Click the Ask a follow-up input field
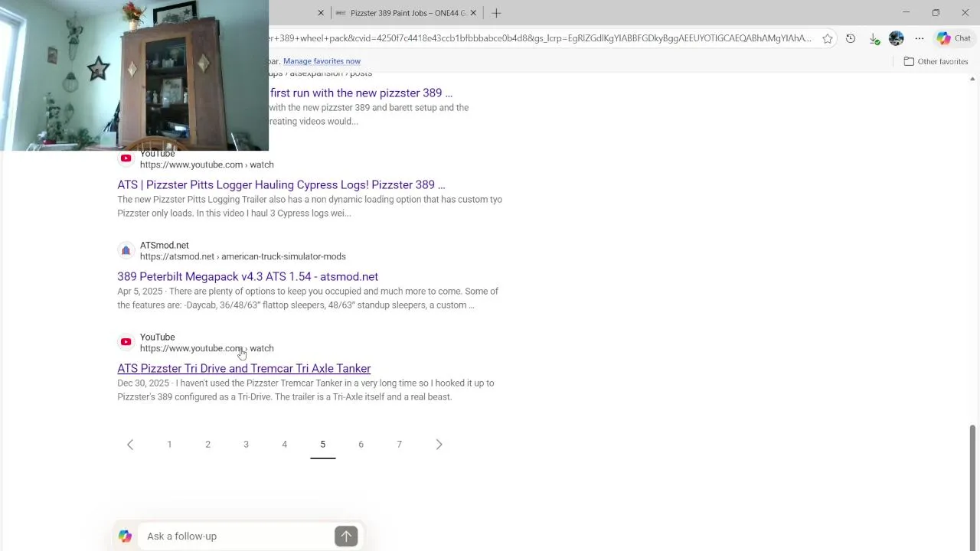980x551 pixels. tap(237, 536)
